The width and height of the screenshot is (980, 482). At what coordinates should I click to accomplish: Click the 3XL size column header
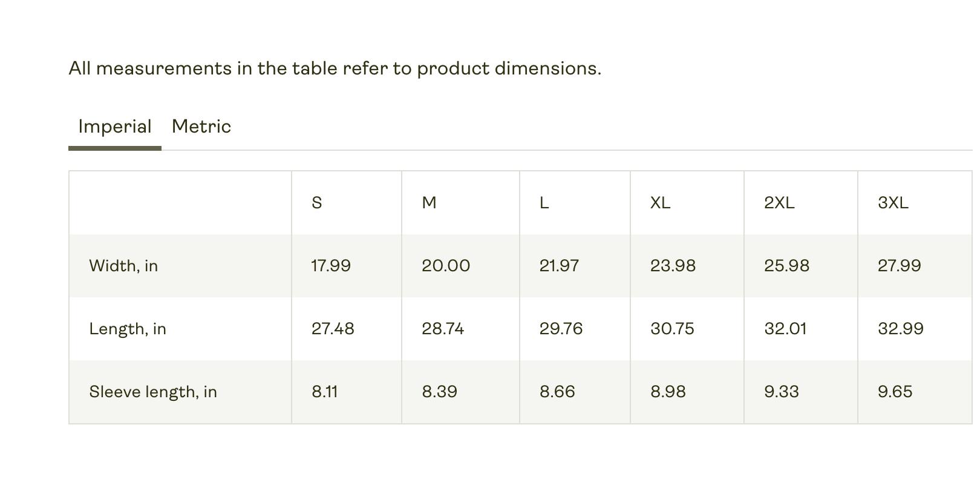click(893, 203)
